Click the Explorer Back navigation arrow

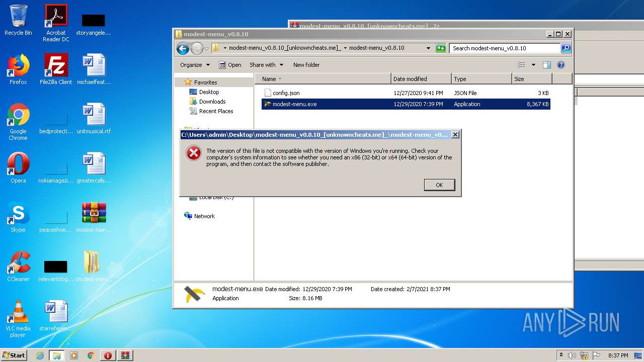coord(183,48)
